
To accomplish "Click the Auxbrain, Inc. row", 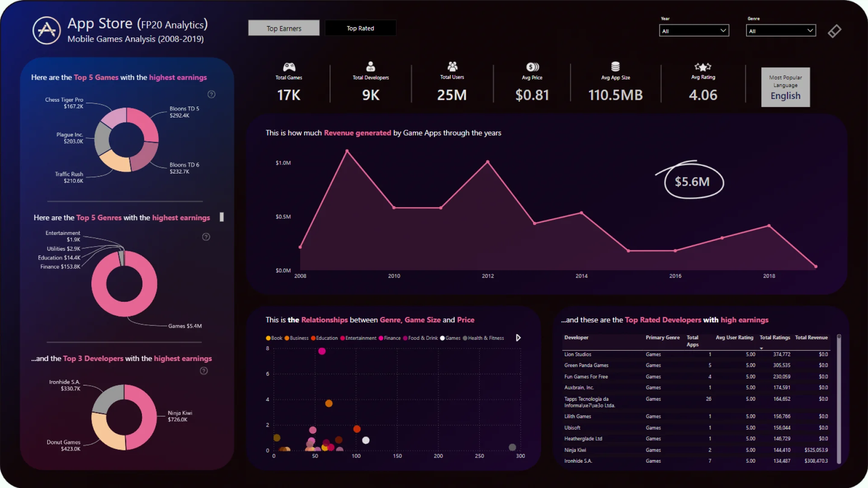I will pyautogui.click(x=696, y=387).
